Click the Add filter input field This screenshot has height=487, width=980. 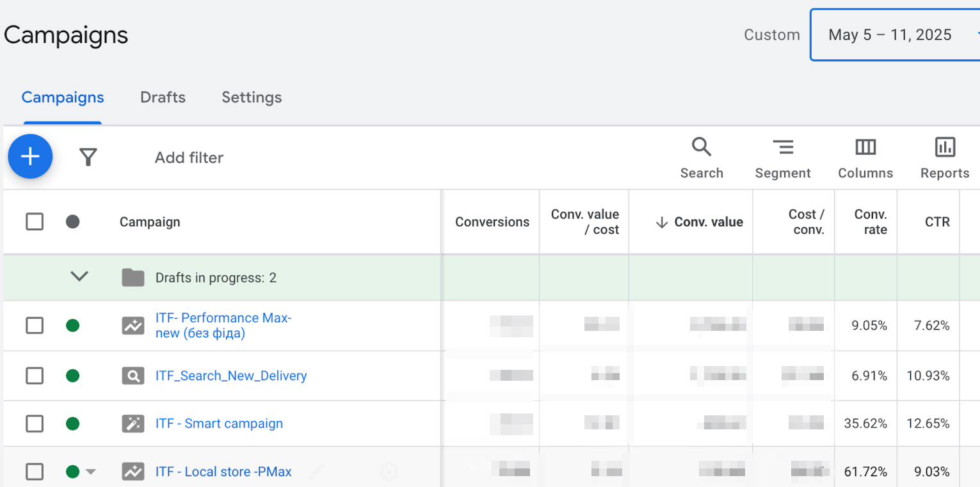(x=189, y=157)
